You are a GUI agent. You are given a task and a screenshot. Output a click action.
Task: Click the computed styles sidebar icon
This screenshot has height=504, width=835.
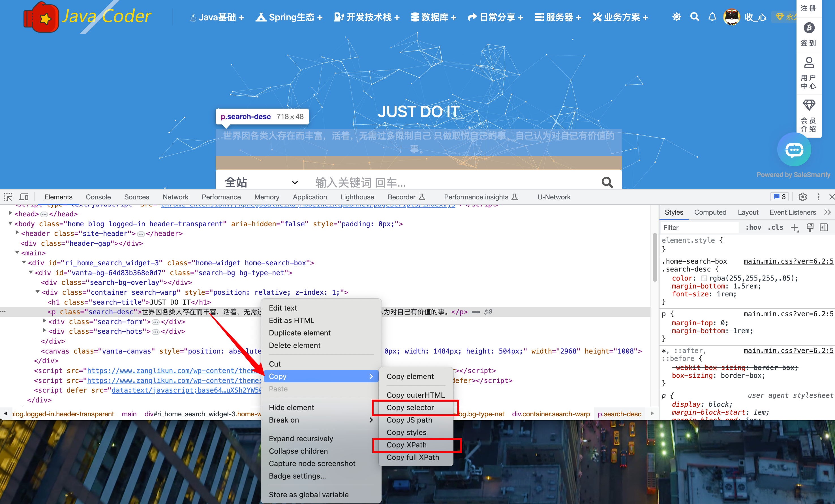[x=824, y=228]
